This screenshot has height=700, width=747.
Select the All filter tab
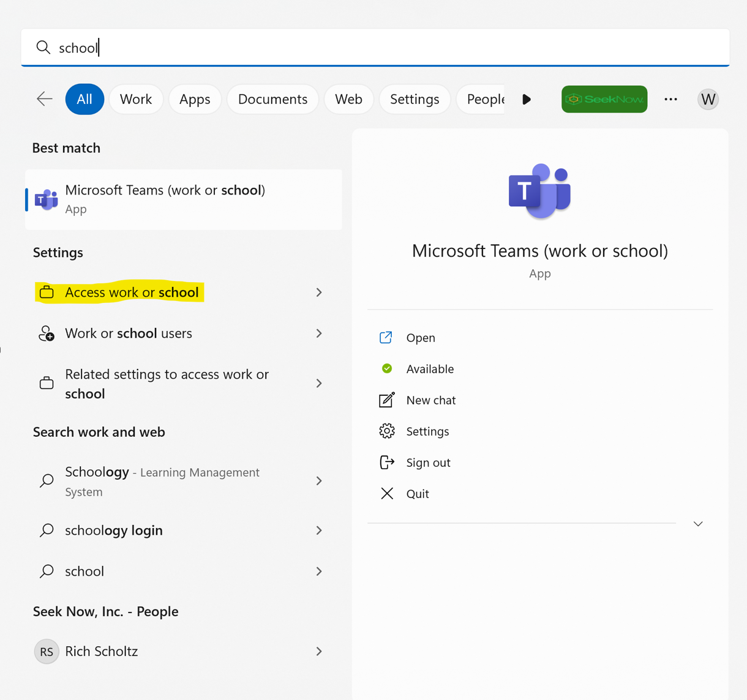[x=84, y=99]
